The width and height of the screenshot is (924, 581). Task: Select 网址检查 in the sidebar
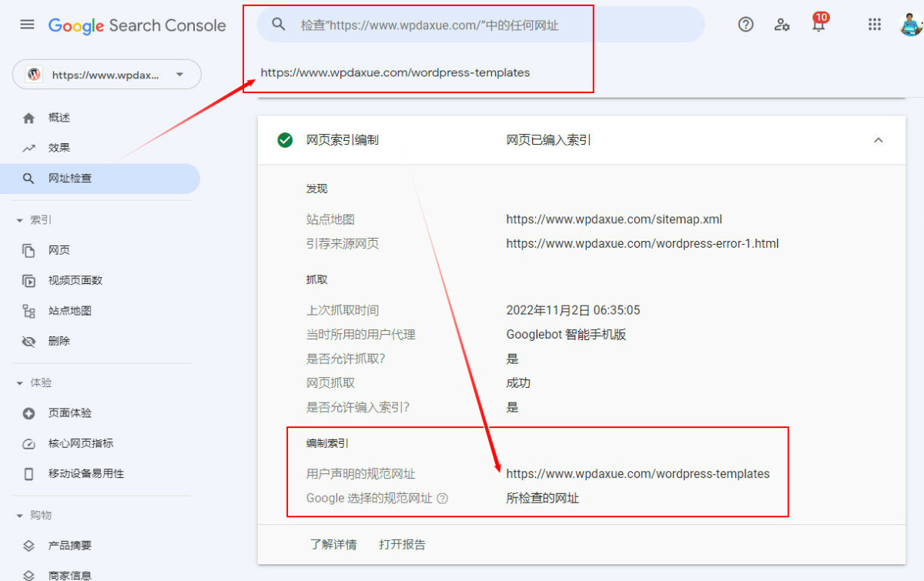[x=100, y=179]
